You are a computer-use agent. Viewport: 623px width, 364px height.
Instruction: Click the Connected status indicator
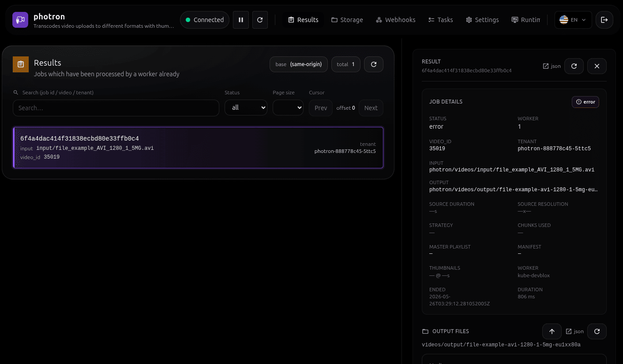pos(205,20)
